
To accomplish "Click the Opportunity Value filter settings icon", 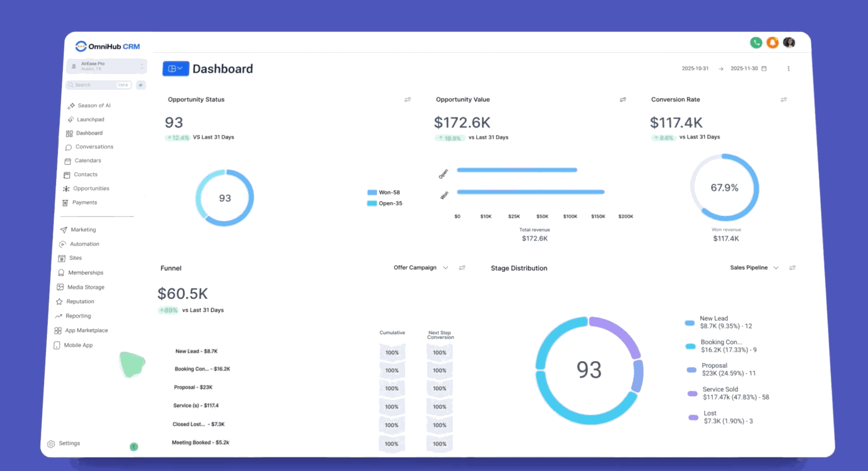I will pyautogui.click(x=623, y=100).
